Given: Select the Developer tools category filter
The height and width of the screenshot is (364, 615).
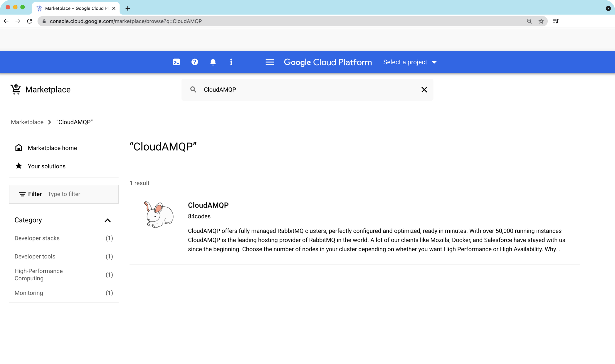Looking at the screenshot, I should pos(35,256).
